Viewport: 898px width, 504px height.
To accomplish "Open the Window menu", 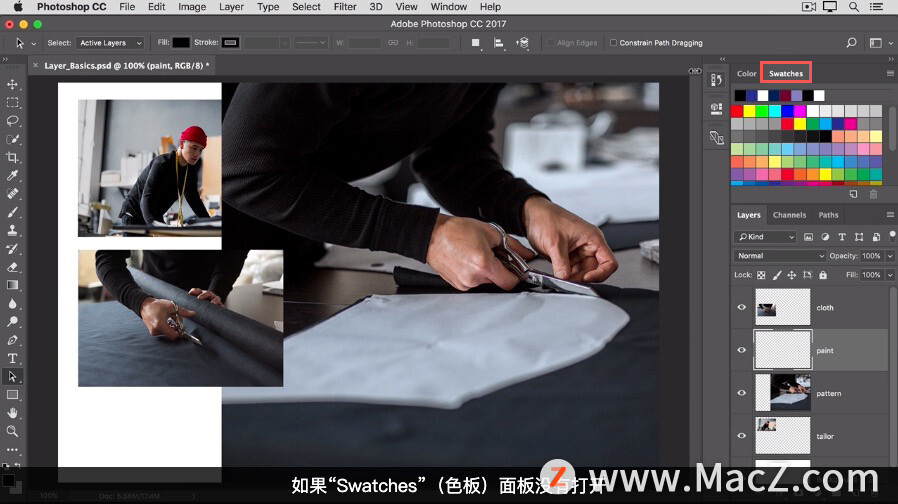I will 448,7.
